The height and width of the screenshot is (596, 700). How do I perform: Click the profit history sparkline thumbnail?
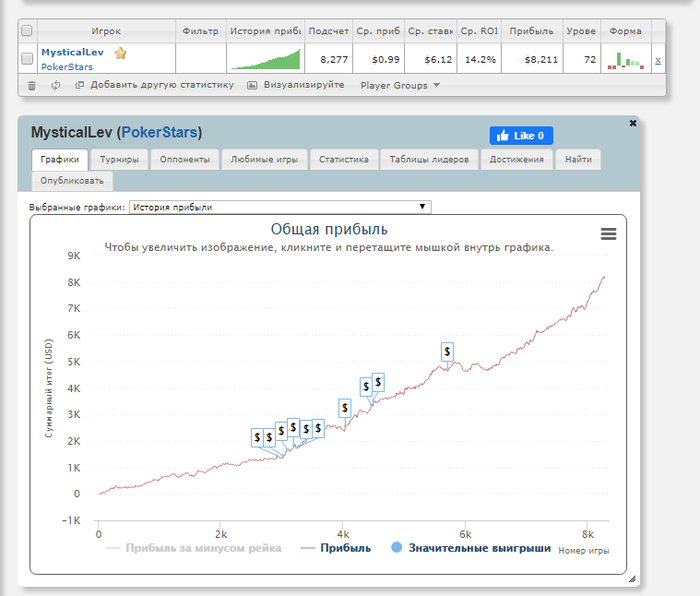[266, 59]
